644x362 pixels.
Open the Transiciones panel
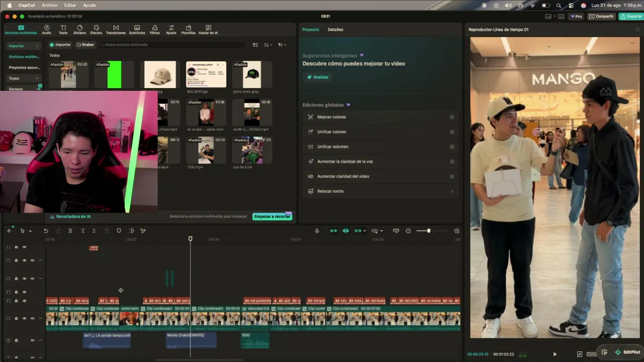point(116,30)
